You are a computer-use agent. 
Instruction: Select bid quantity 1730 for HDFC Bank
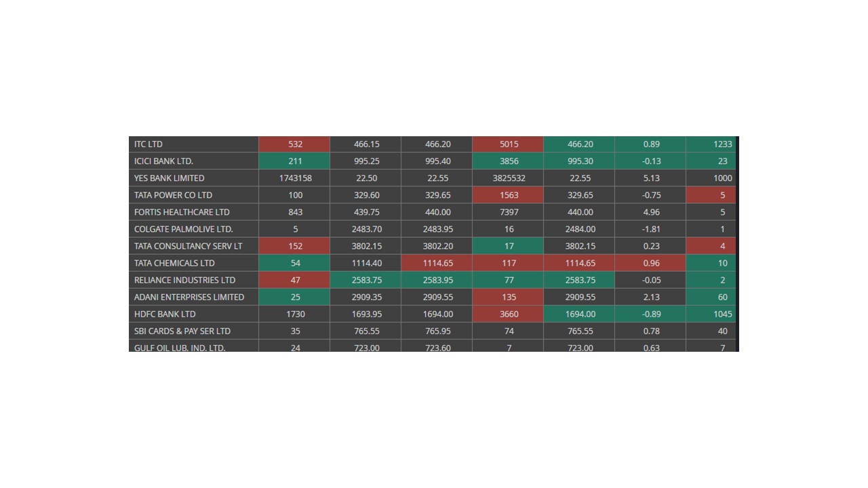pos(294,314)
